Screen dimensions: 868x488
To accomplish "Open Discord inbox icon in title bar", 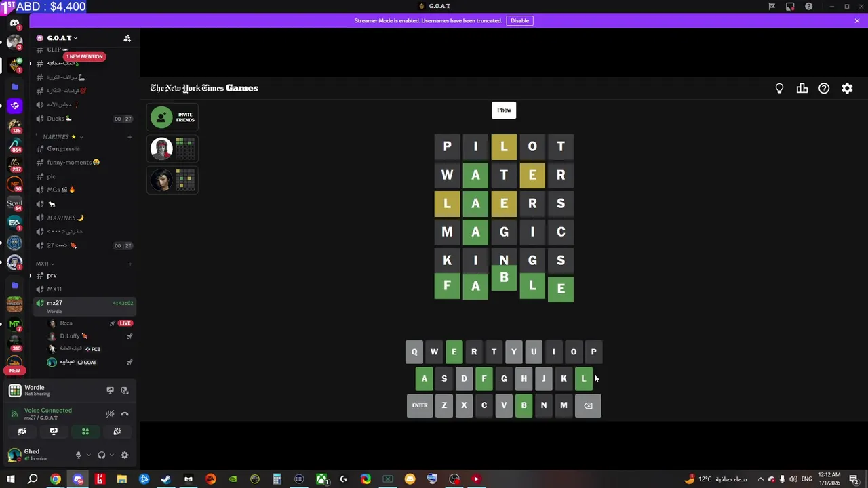I will [790, 6].
